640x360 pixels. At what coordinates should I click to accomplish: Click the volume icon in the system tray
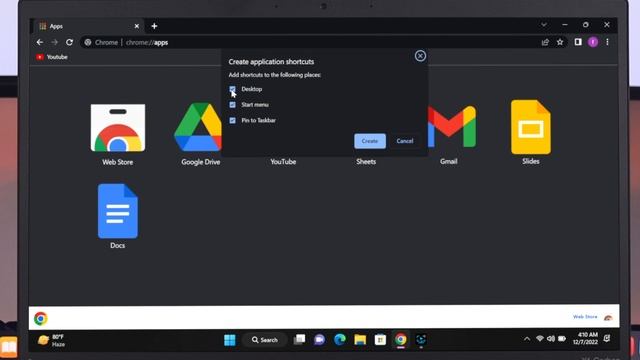(551, 339)
